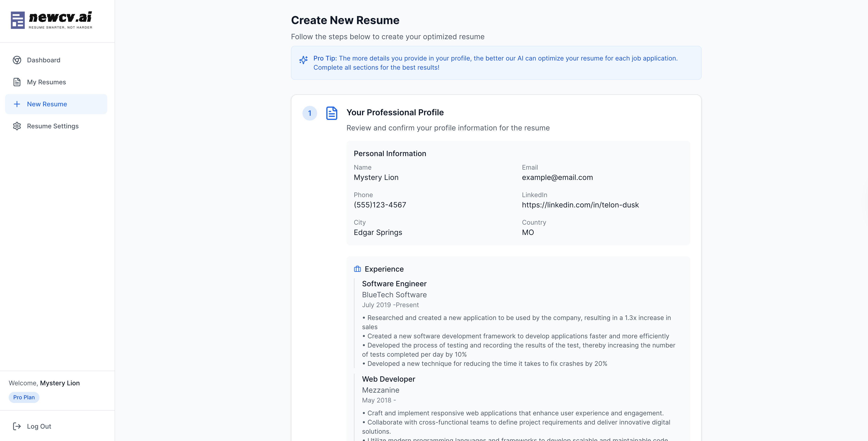Open the Dashboard menu item
This screenshot has height=441, width=868.
44,60
